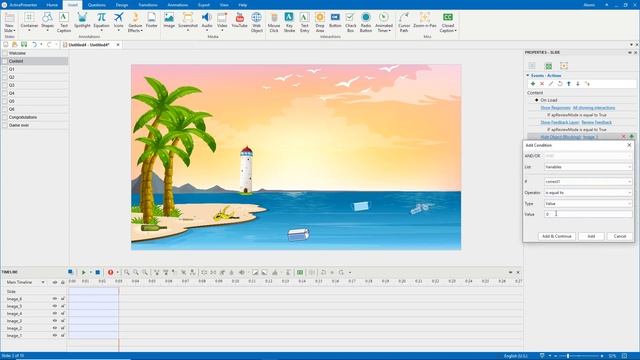
Task: Click the Value input field
Action: [588, 214]
